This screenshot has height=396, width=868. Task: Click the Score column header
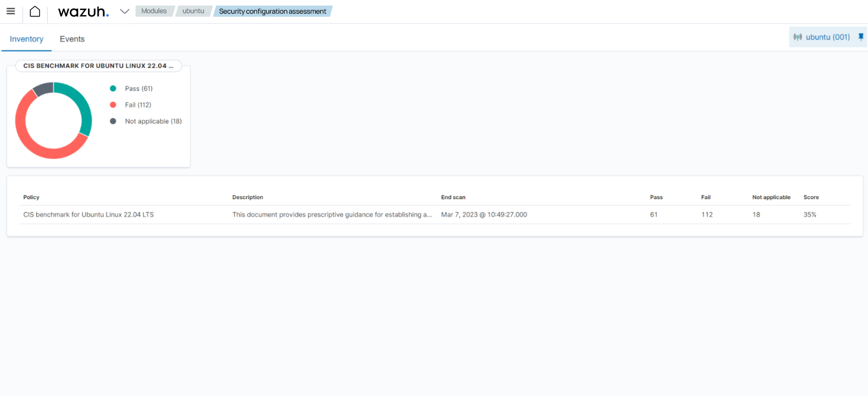click(811, 197)
